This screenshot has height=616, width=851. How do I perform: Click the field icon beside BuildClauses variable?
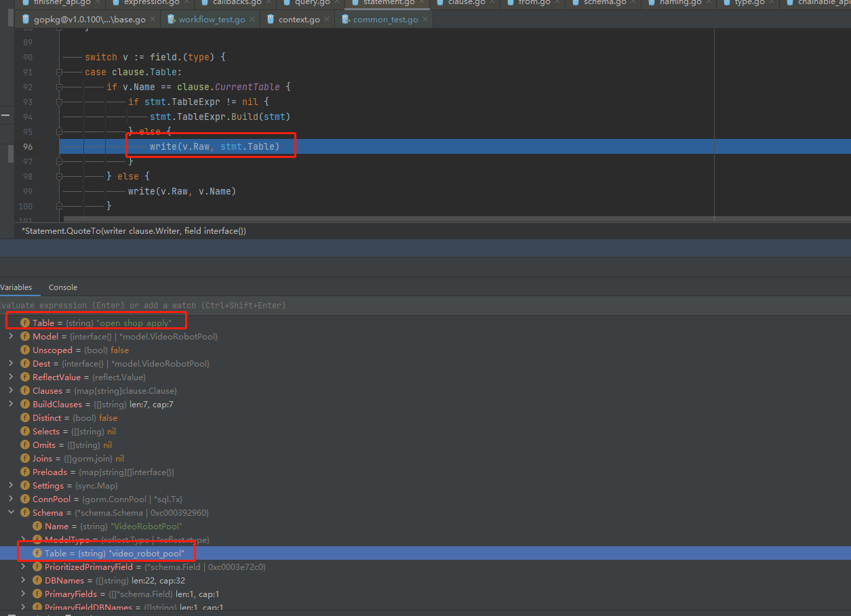coord(24,404)
